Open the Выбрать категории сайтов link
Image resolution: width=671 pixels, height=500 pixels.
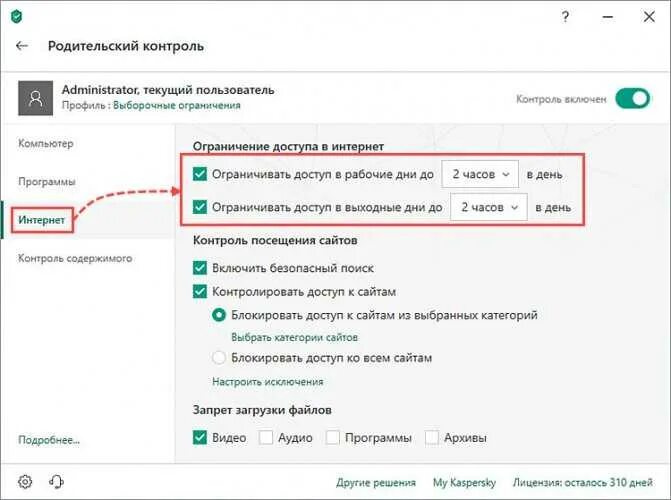click(x=294, y=337)
